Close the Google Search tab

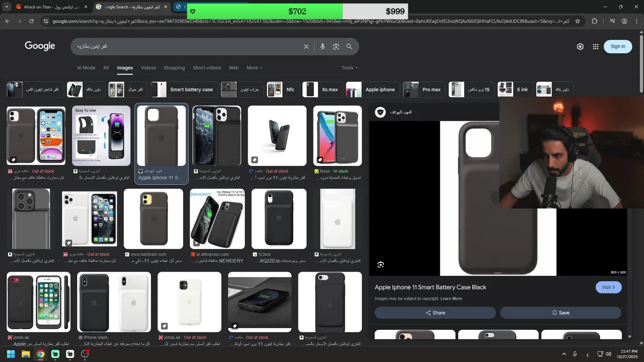click(166, 7)
